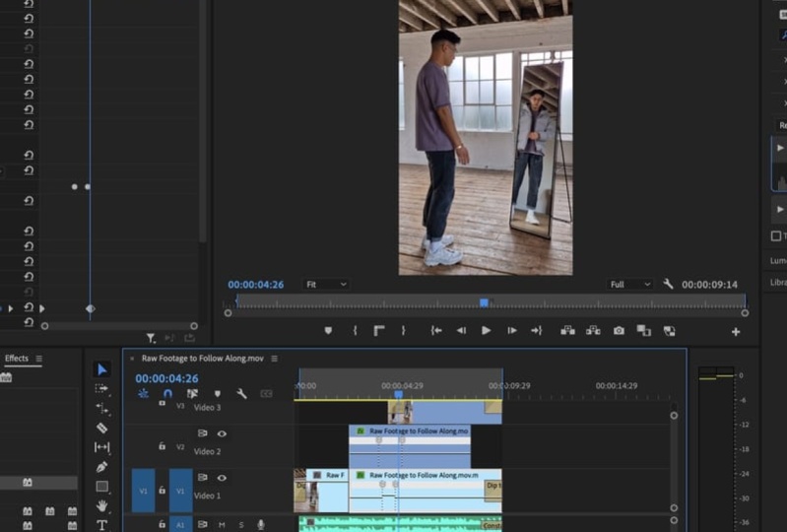
Task: Click the timeline ruler playhead marker
Action: [399, 395]
